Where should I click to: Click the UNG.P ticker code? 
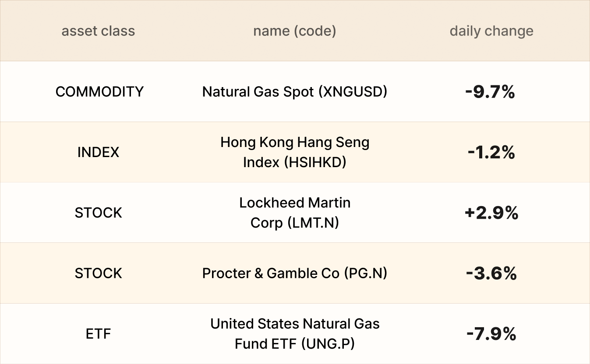point(328,344)
